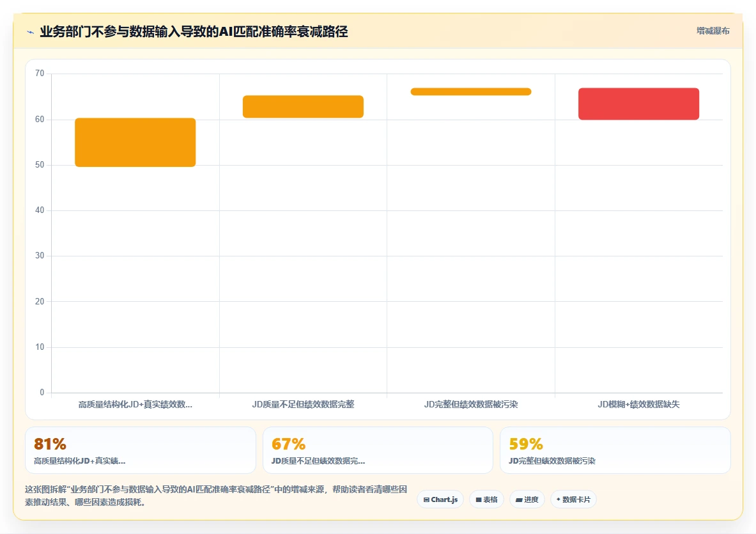The height and width of the screenshot is (534, 756).
Task: Click the 增减瀑布 label in the header
Action: 713,31
